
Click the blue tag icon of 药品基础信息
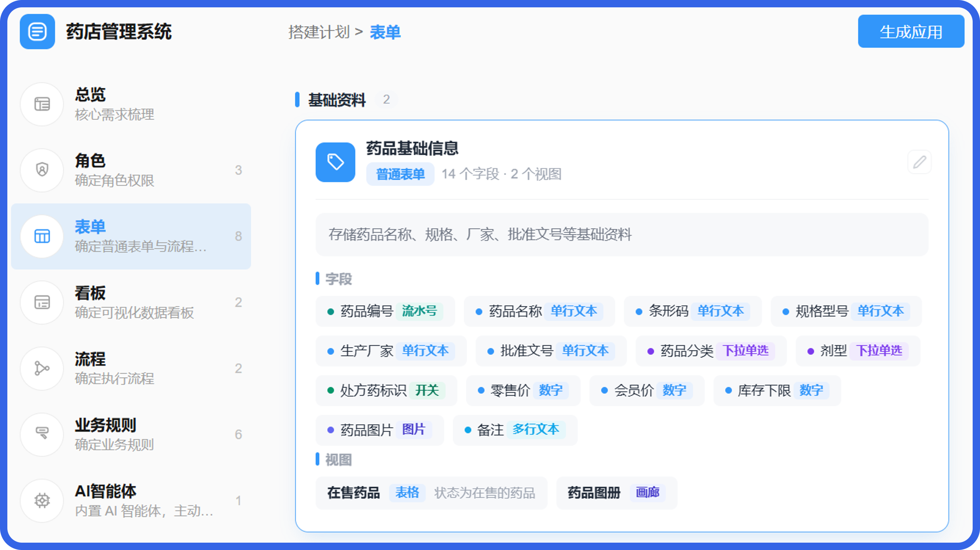pos(335,162)
